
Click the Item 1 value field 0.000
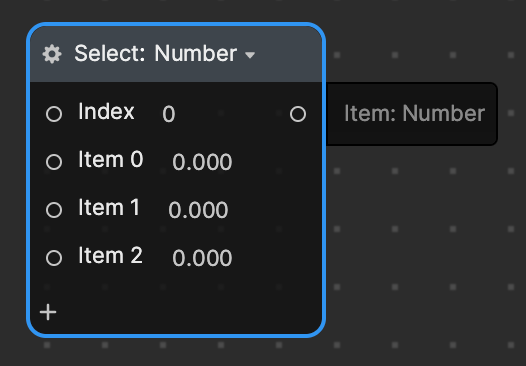click(x=198, y=210)
